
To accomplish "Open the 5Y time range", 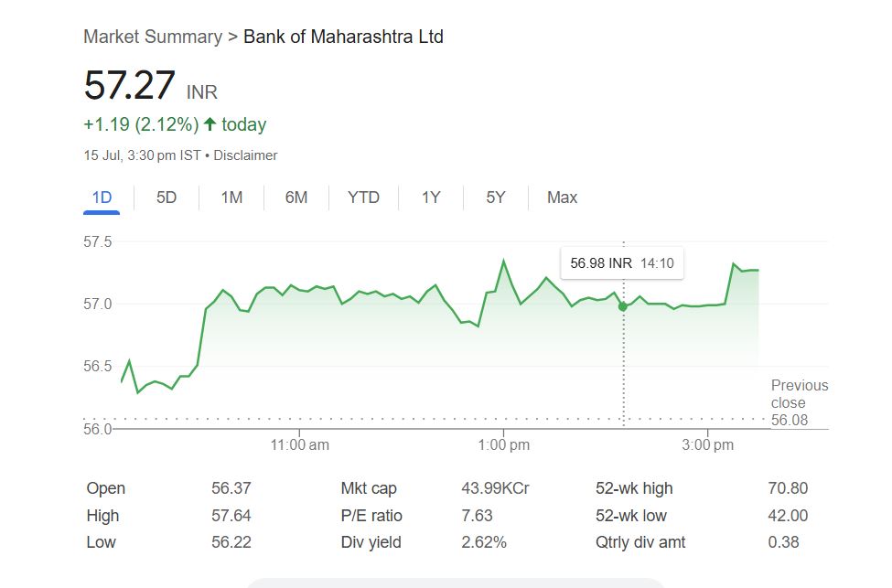I will 495,198.
